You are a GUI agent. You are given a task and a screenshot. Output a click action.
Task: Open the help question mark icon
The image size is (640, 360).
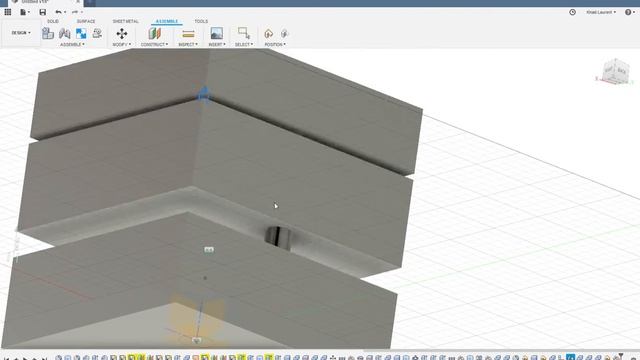click(x=629, y=12)
